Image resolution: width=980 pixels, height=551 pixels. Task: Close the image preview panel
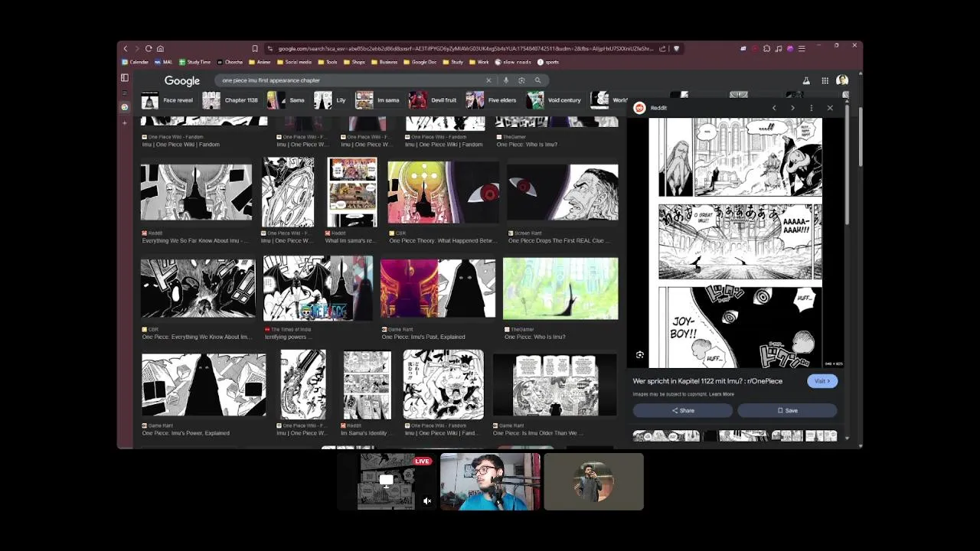tap(830, 108)
